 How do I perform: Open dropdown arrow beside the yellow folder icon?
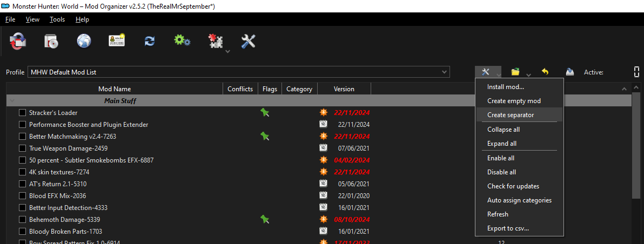point(528,74)
